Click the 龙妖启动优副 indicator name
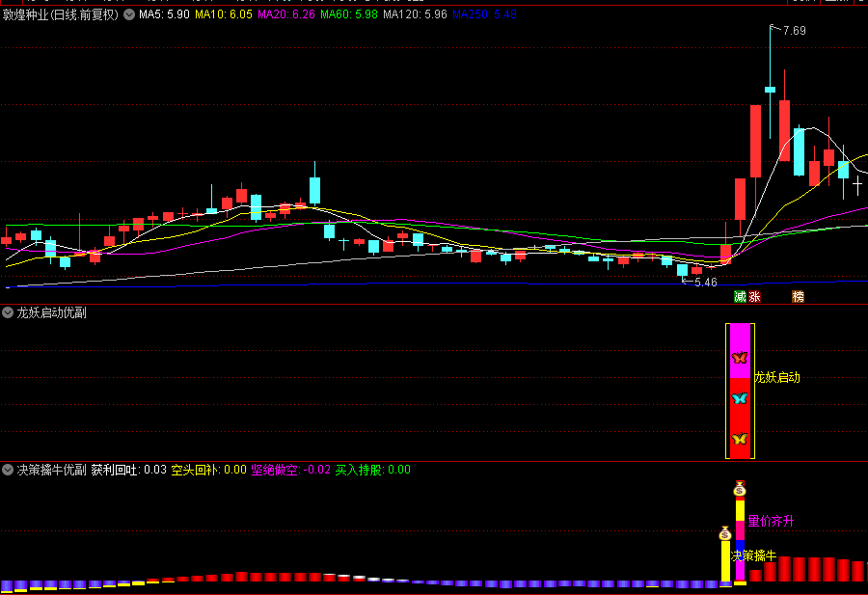The height and width of the screenshot is (595, 868). (x=51, y=312)
